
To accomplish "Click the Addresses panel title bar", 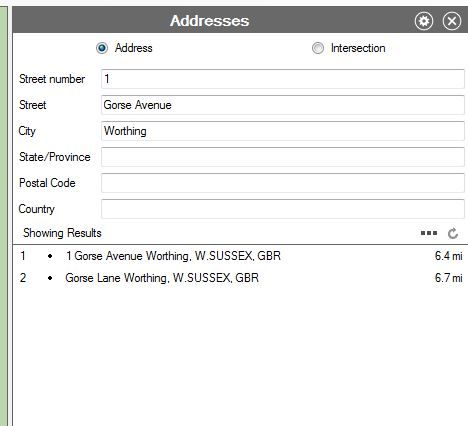I will pyautogui.click(x=209, y=21).
